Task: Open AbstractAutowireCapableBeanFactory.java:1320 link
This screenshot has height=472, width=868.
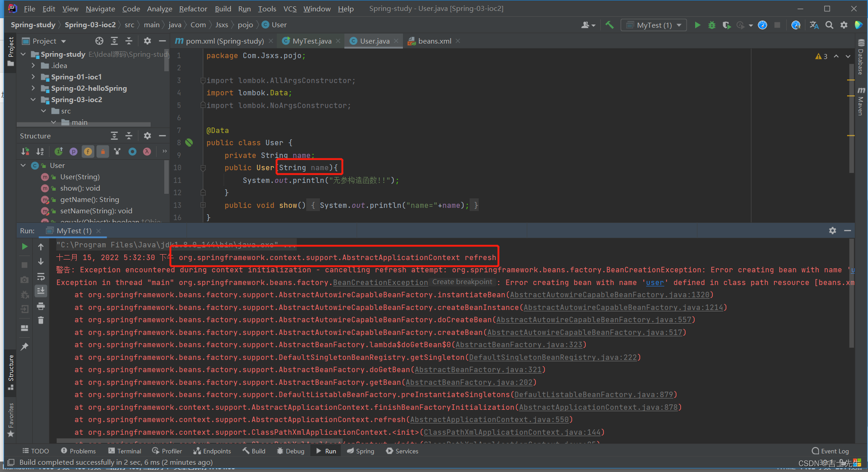Action: click(609, 295)
